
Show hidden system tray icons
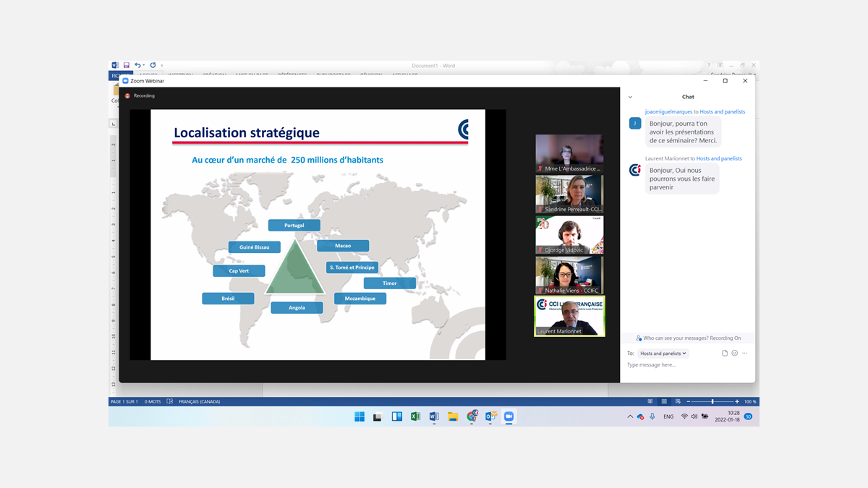point(630,416)
